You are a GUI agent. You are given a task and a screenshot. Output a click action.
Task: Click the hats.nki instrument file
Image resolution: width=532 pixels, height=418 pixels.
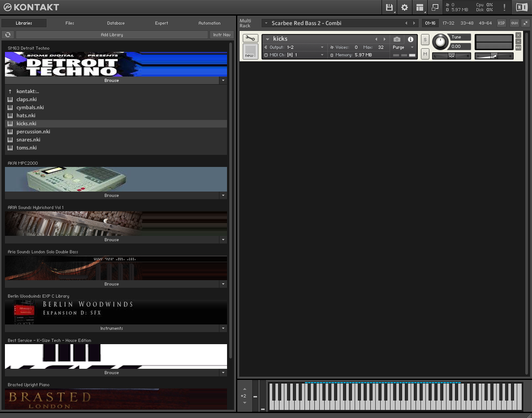(116, 115)
